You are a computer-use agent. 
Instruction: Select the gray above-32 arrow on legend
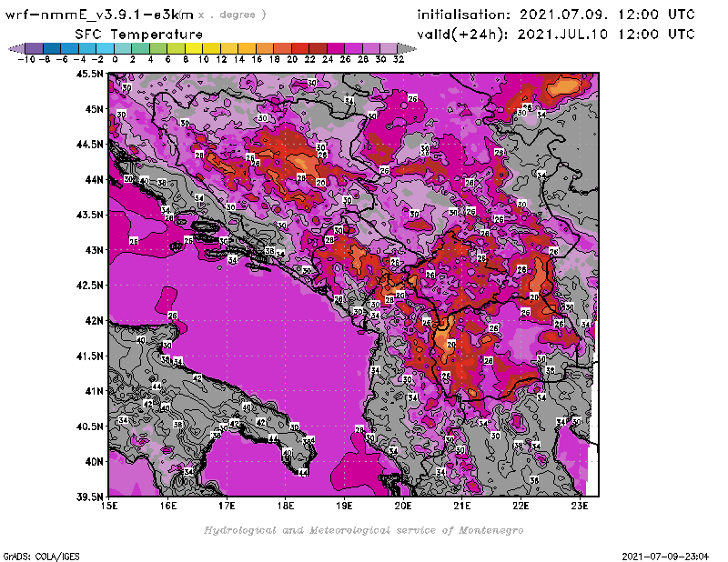407,49
